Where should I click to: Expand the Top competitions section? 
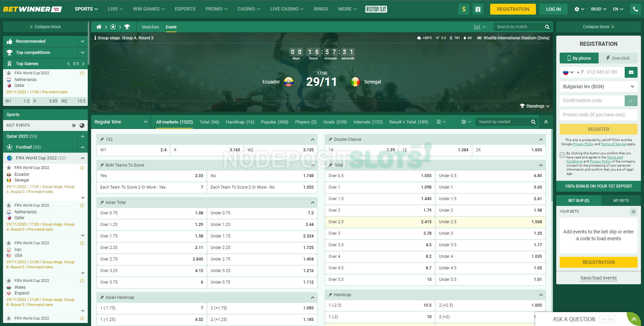(x=83, y=53)
